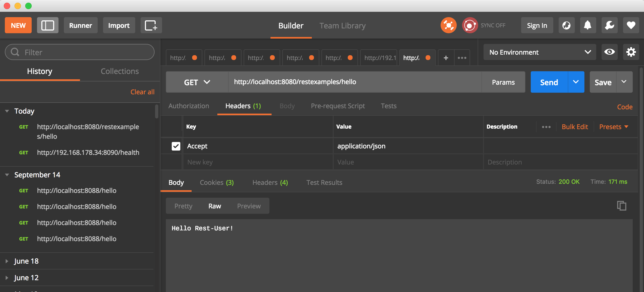Click the heart icon
Screen dimensions: 644x292
(631, 25)
